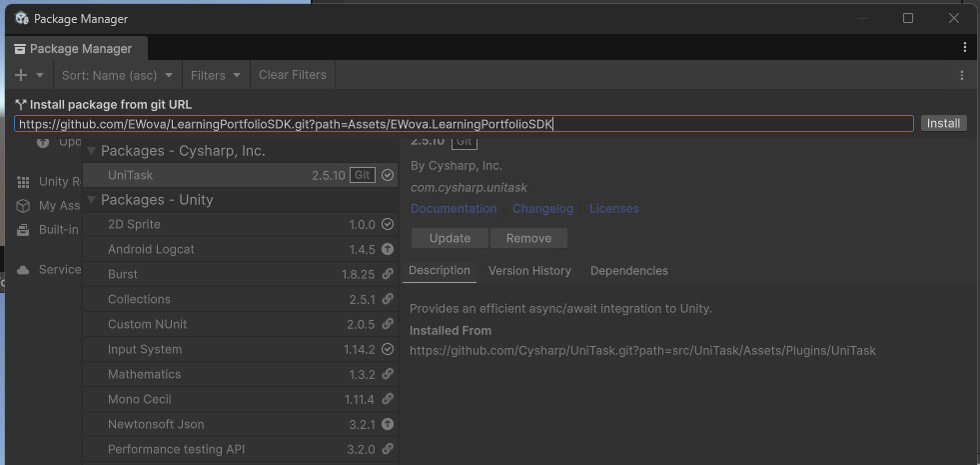Click the dependency link icon on Burst
Screen dimensions: 980x465
(x=388, y=274)
